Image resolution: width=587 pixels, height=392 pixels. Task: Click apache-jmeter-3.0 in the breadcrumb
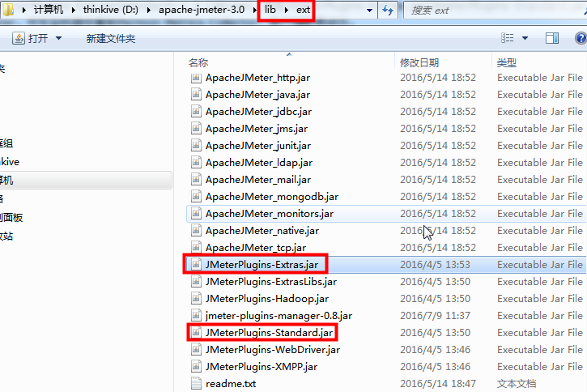[202, 10]
